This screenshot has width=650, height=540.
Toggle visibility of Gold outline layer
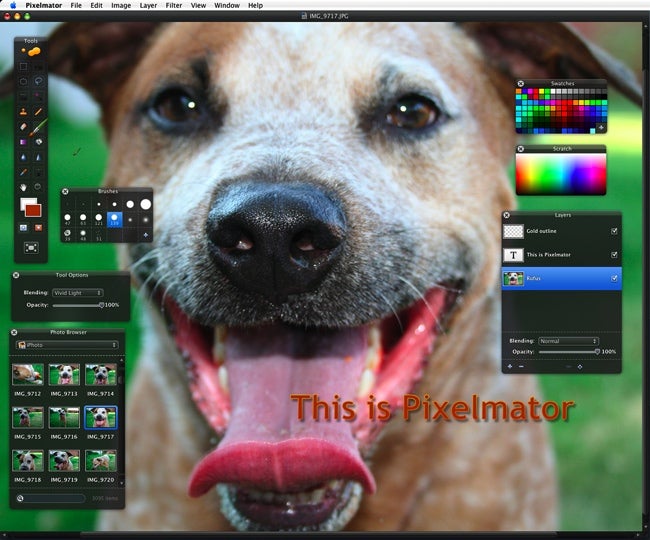[614, 231]
